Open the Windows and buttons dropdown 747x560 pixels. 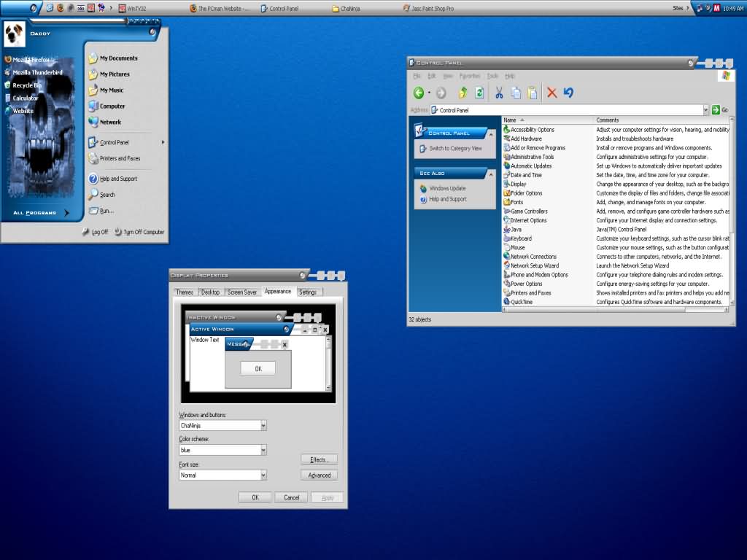tap(263, 426)
